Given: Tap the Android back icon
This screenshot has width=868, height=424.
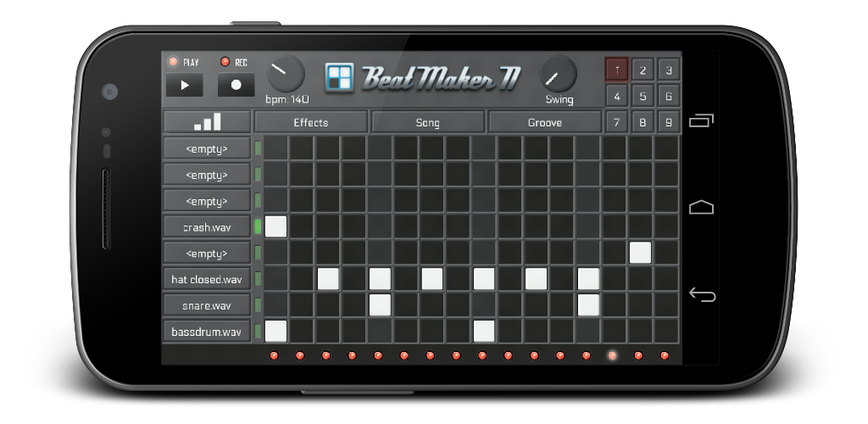Looking at the screenshot, I should pos(702,295).
